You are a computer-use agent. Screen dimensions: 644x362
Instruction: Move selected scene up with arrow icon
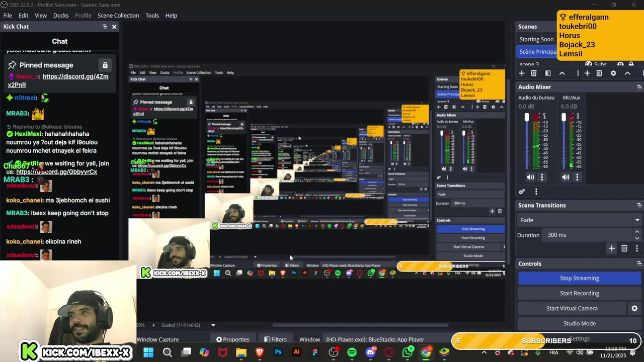pos(562,73)
